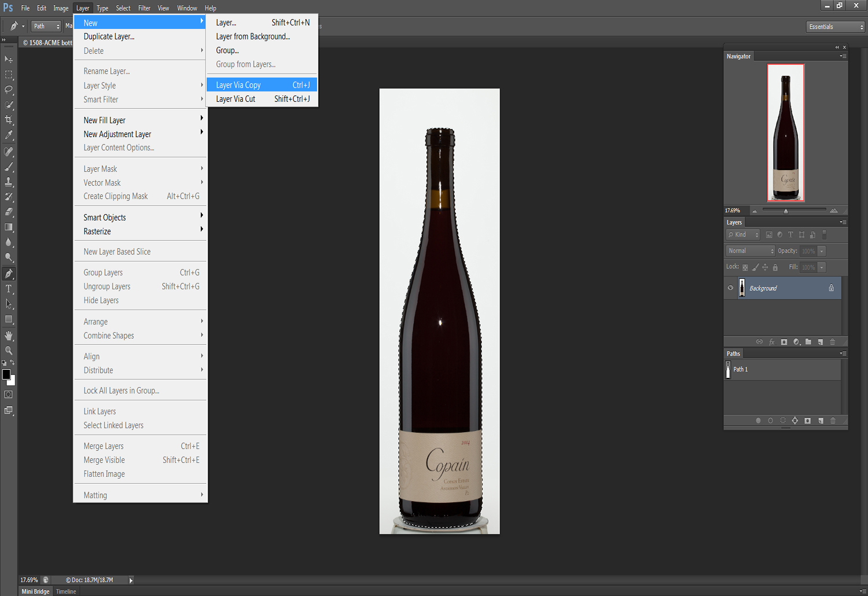Switch to the Timeline tab
868x596 pixels.
[x=66, y=591]
